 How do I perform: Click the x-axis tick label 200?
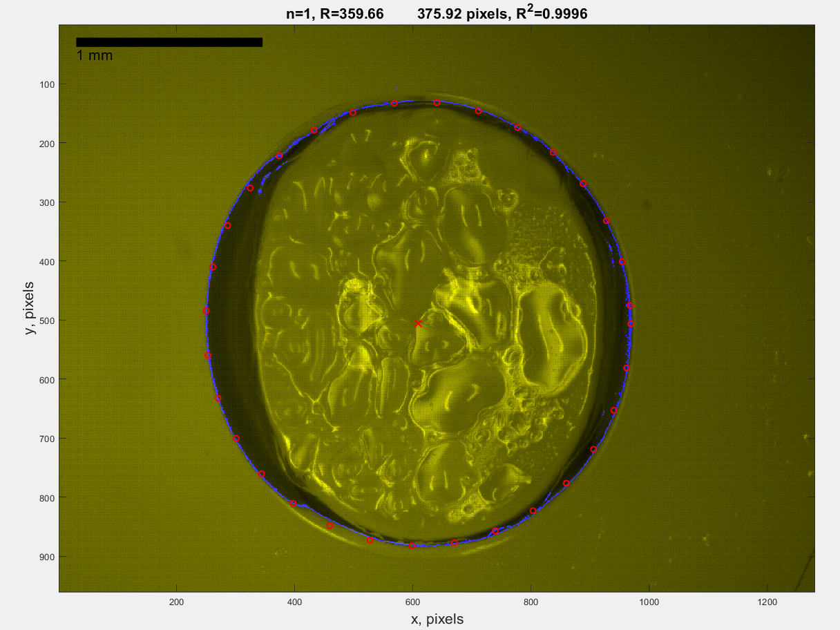178,602
